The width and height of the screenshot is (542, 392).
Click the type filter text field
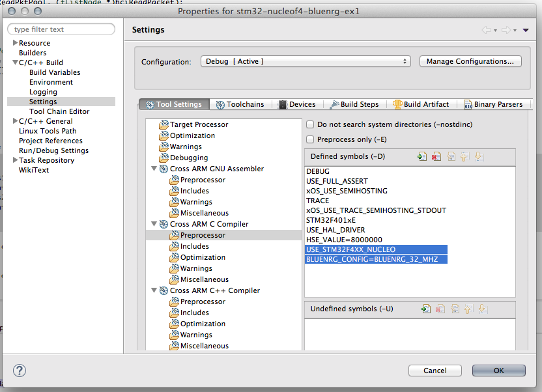coord(61,29)
